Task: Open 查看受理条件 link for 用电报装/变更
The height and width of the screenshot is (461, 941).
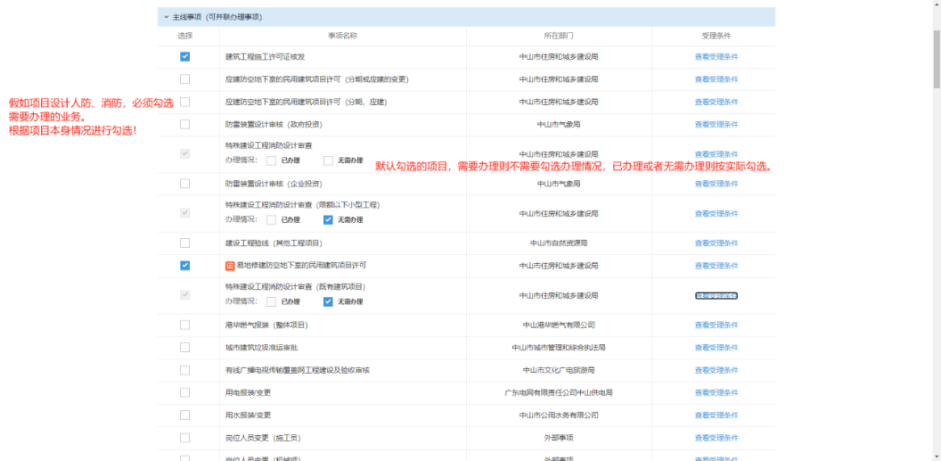Action: [716, 392]
